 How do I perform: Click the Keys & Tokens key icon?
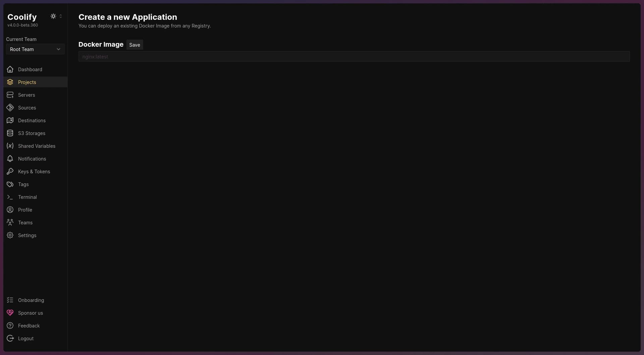[10, 171]
